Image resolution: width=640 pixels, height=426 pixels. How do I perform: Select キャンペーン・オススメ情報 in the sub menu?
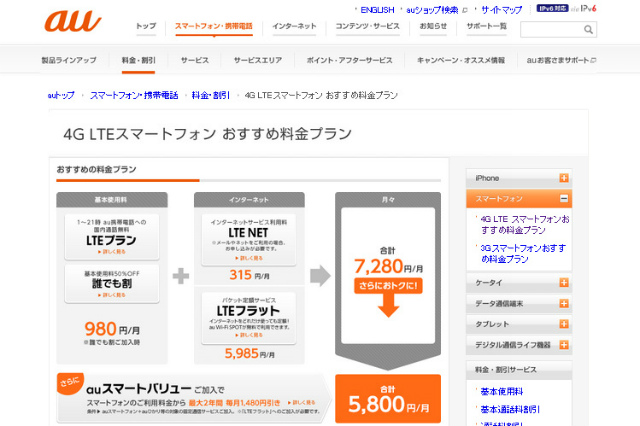[x=460, y=60]
